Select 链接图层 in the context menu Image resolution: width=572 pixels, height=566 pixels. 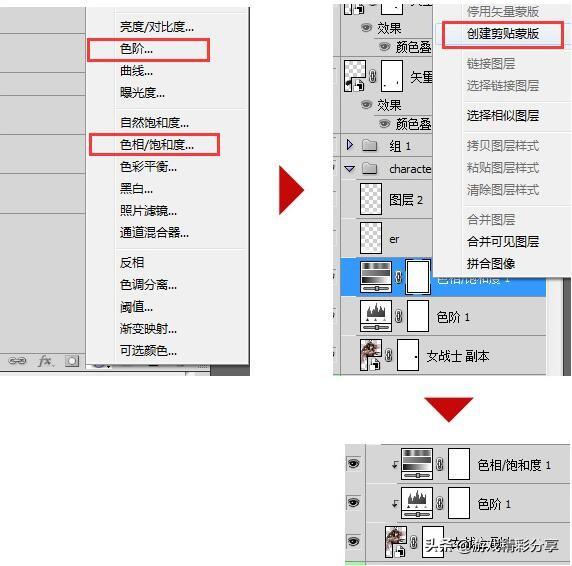(x=491, y=64)
